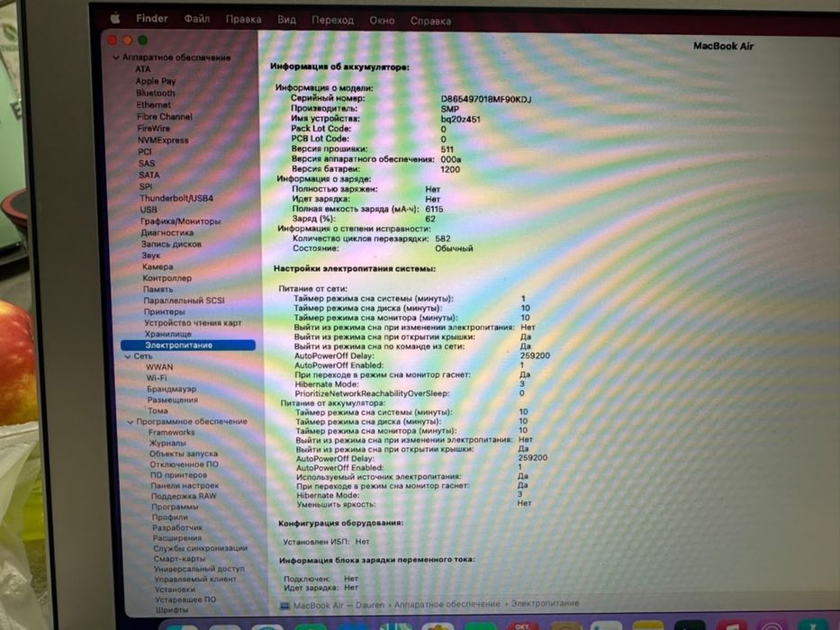Image resolution: width=840 pixels, height=630 pixels.
Task: Select Frameworks in the sidebar
Action: (x=171, y=432)
